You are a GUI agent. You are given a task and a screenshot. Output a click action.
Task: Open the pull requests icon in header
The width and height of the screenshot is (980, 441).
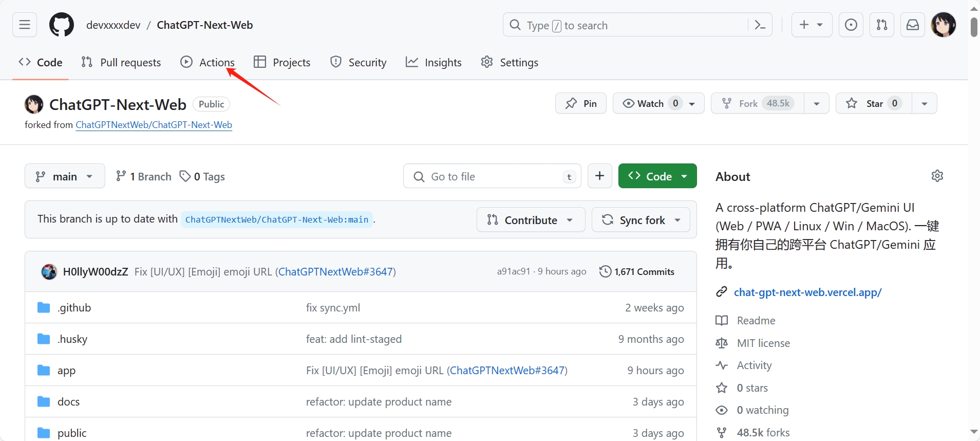point(882,25)
